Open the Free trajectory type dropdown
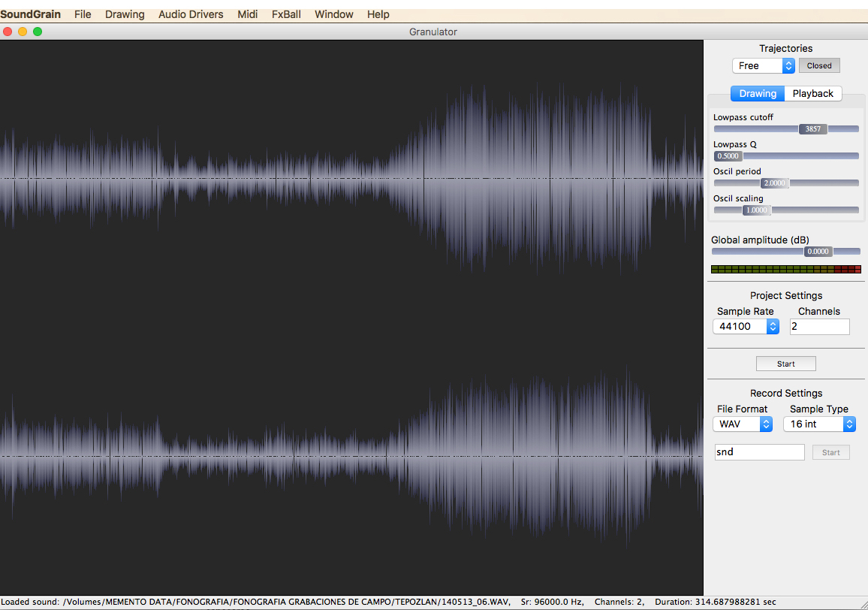Viewport: 868px width, 610px height. click(763, 65)
